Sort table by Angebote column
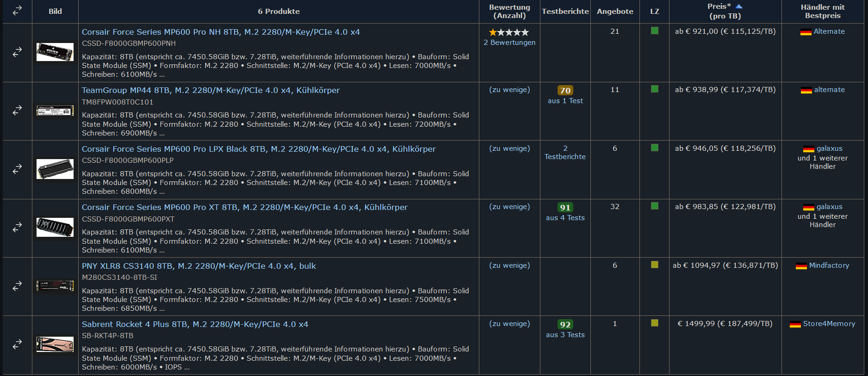This screenshot has height=376, width=868. point(615,12)
